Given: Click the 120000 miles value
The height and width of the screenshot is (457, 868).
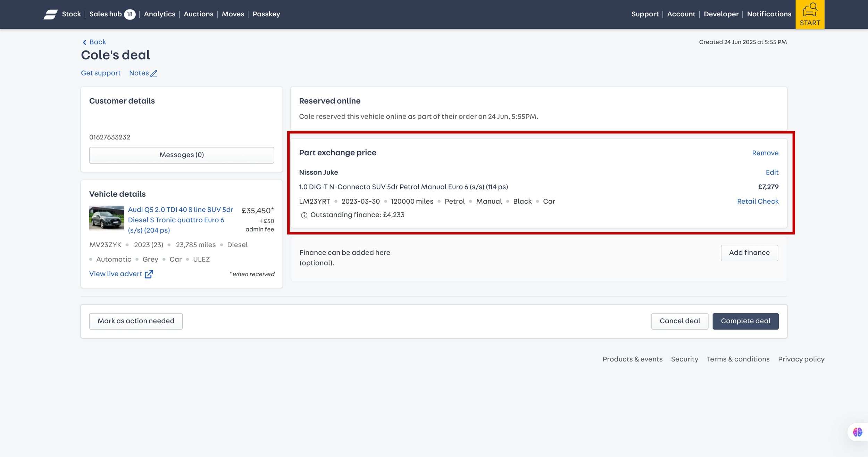Looking at the screenshot, I should click(x=412, y=202).
